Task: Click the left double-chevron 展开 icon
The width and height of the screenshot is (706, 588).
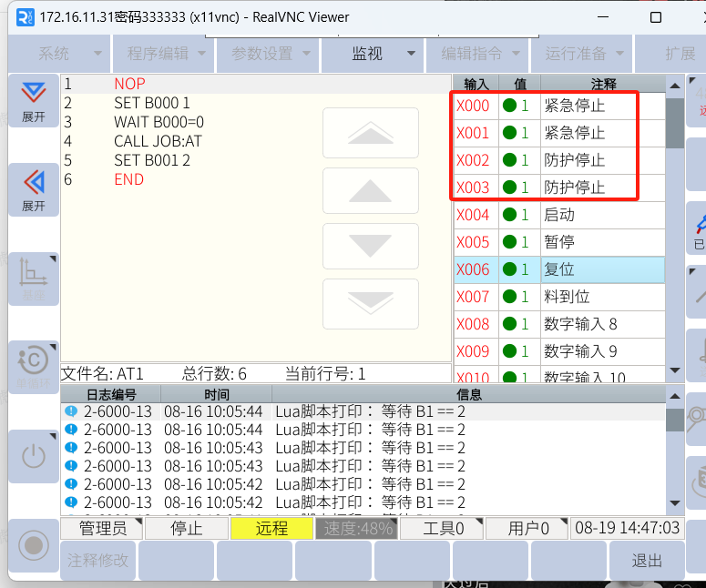Action: (34, 189)
